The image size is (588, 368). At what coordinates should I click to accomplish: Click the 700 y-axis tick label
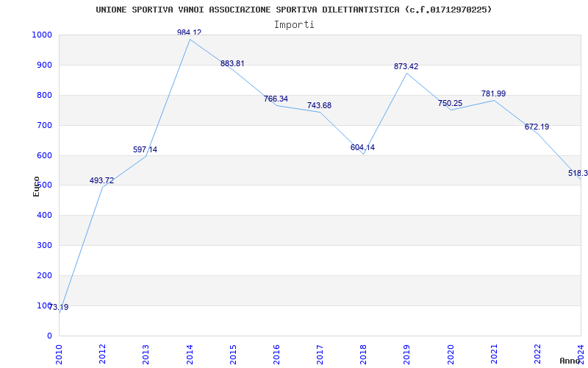[44, 125]
